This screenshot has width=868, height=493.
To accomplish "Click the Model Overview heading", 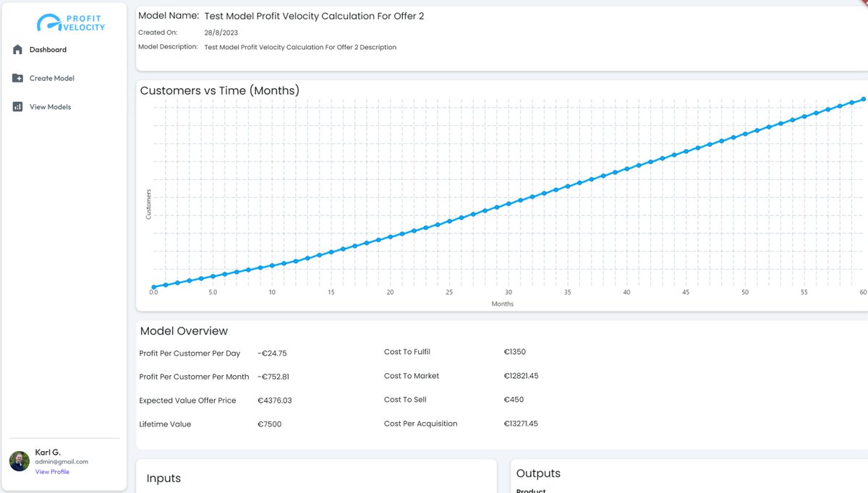I will 184,330.
